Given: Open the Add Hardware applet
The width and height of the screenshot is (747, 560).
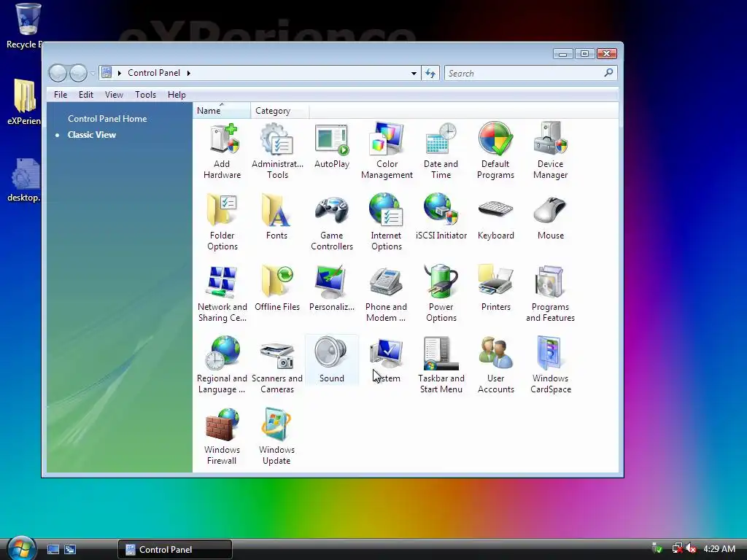Looking at the screenshot, I should click(222, 151).
